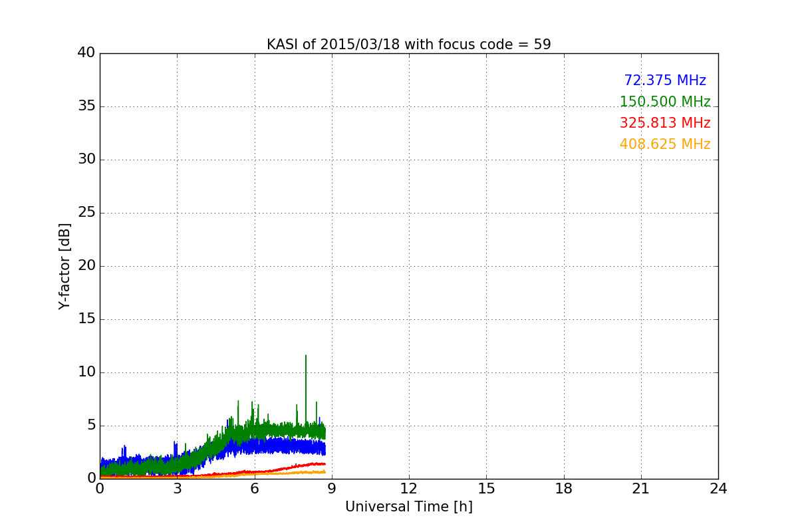Click the y-axis tick label '30'

[x=86, y=160]
